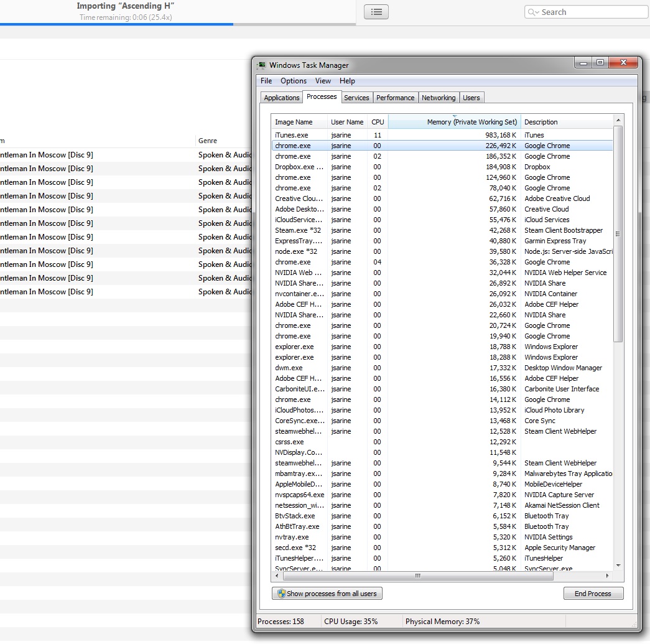Select the BtvStack.exe process row

pos(442,516)
